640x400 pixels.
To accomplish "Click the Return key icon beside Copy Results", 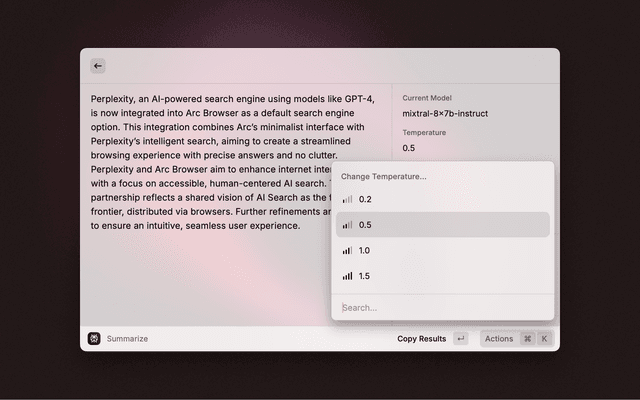I will [x=461, y=338].
